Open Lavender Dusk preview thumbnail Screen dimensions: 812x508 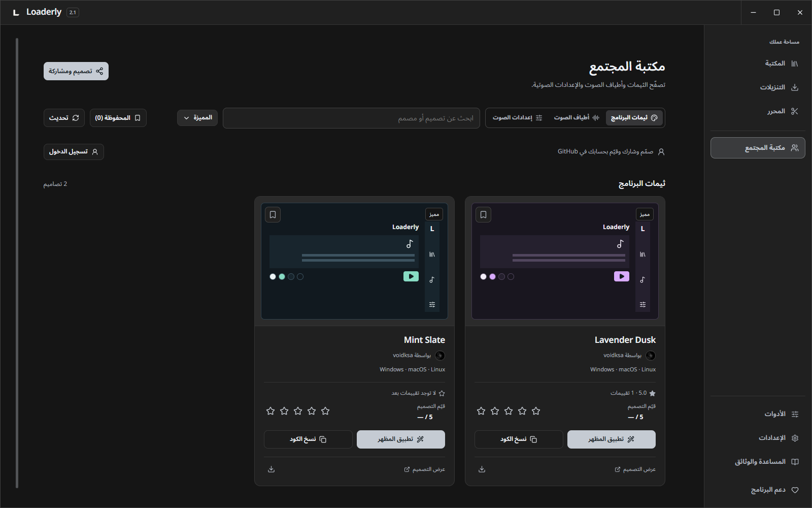(565, 261)
